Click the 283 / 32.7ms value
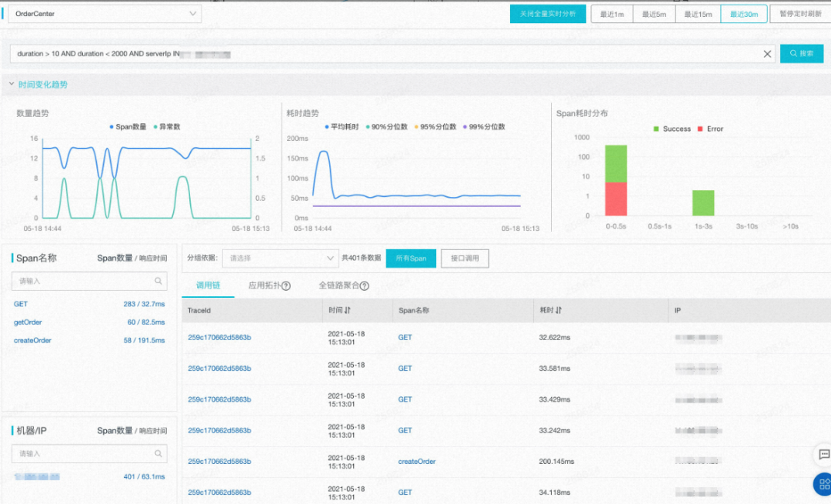This screenshot has height=504, width=831. point(144,304)
